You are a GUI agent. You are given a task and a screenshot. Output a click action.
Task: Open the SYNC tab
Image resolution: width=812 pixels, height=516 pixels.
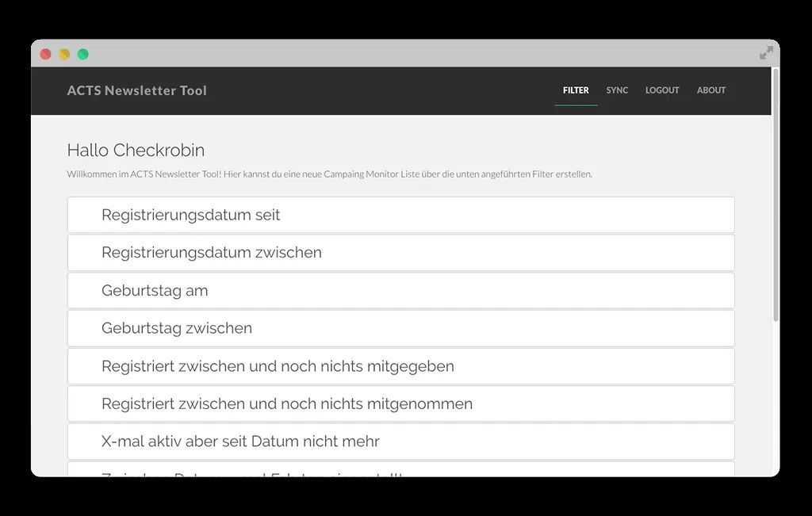[617, 90]
